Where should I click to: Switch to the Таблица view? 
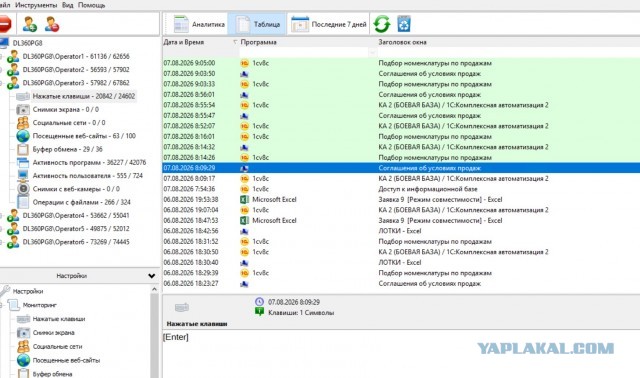click(x=258, y=24)
